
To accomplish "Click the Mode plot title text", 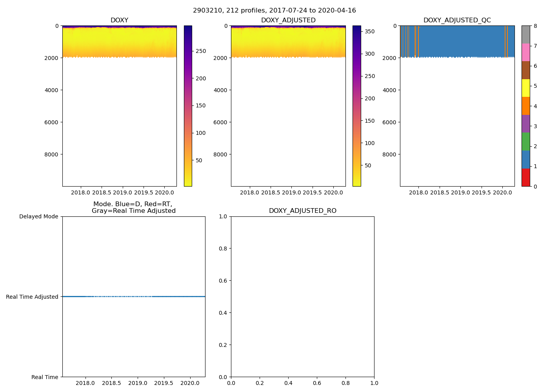I will (x=133, y=207).
